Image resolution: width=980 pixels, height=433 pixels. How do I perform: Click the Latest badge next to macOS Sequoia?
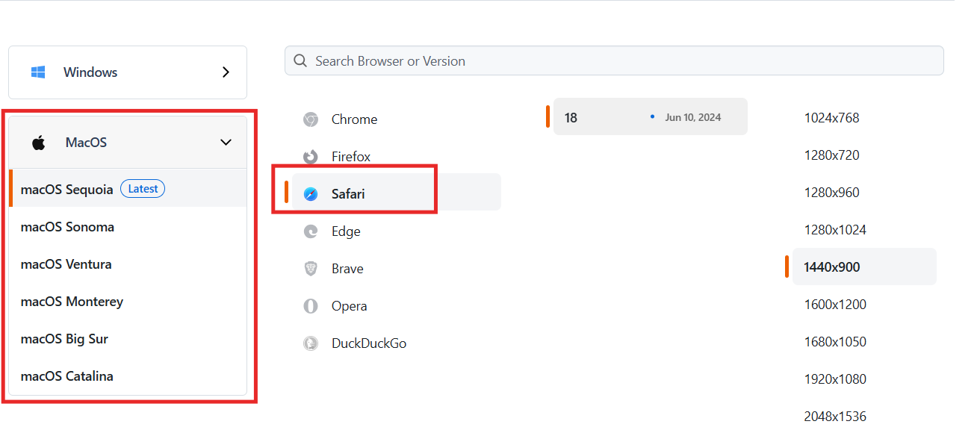click(142, 188)
